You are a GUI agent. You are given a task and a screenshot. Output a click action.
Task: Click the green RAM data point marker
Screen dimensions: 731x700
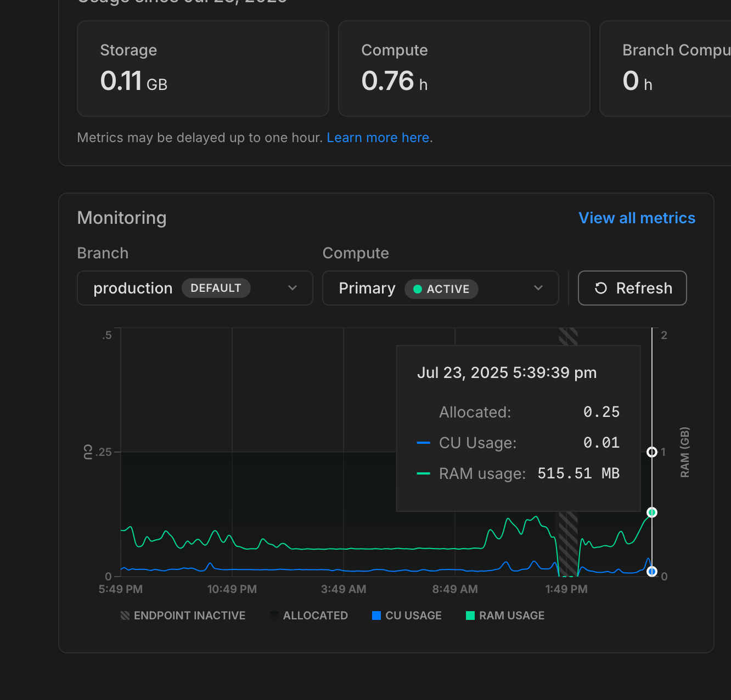point(652,512)
